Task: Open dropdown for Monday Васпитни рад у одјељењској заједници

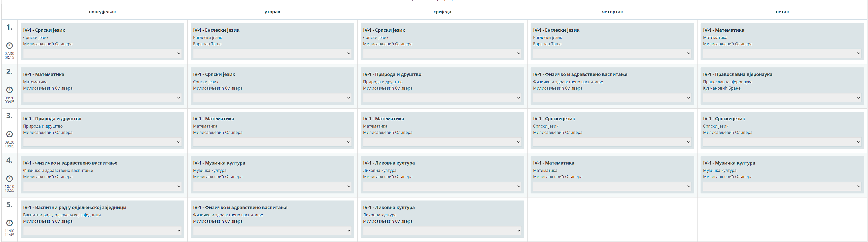Action: click(x=102, y=231)
